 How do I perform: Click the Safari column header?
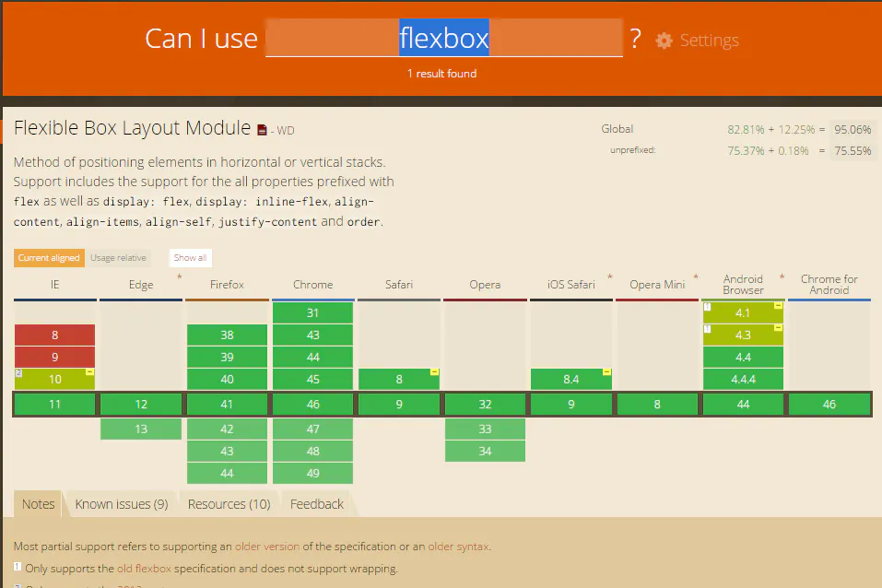399,285
